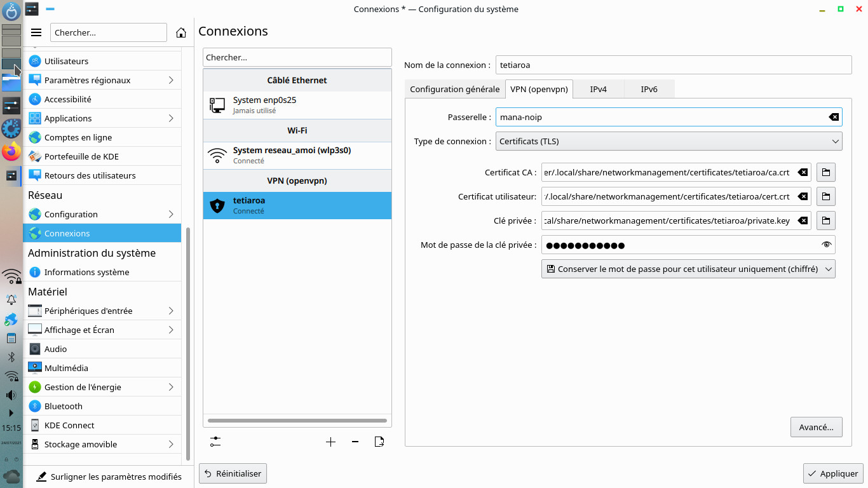Click the export connection icon
The width and height of the screenshot is (868, 488).
click(x=379, y=442)
